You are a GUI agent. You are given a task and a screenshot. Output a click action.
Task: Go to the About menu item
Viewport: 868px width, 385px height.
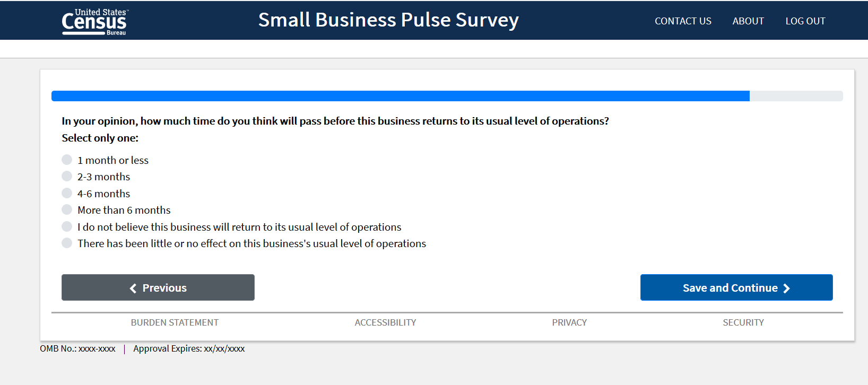[x=748, y=21]
